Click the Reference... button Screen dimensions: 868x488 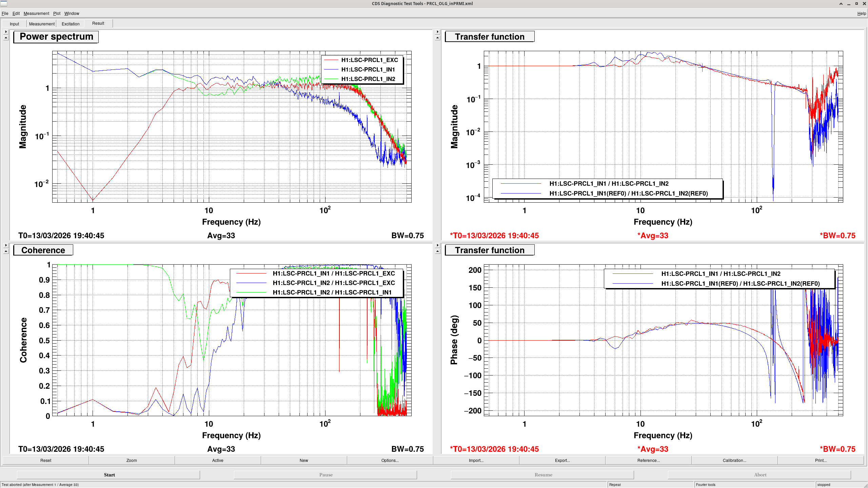(x=648, y=460)
